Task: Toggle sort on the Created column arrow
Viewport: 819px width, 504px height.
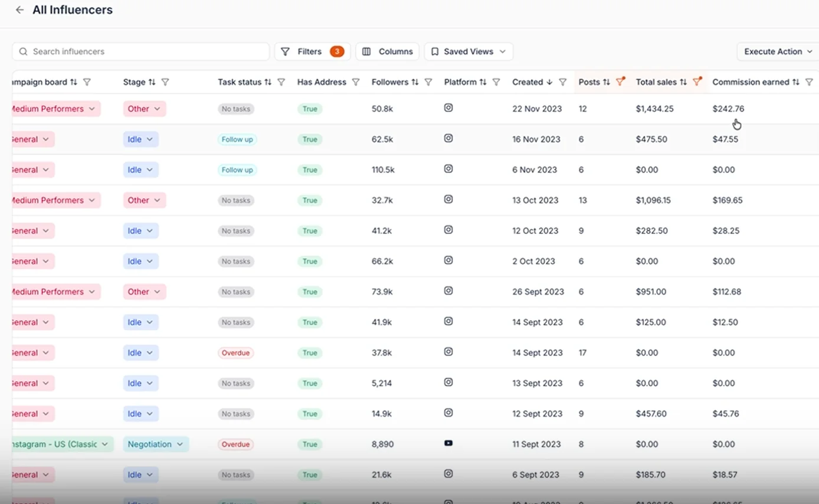Action: pos(549,83)
